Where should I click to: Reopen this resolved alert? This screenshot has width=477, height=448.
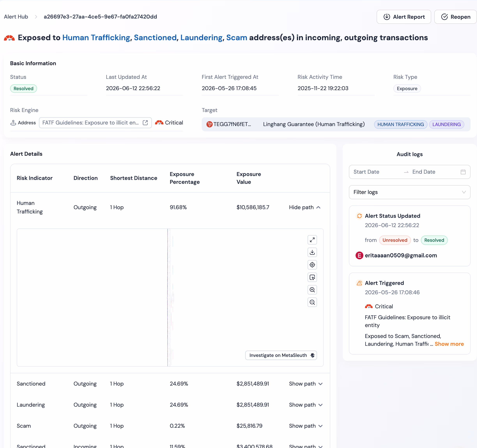(455, 17)
